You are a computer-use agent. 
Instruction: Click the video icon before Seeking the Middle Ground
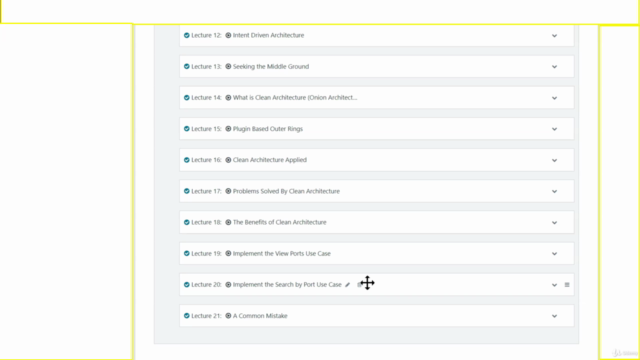(x=228, y=67)
